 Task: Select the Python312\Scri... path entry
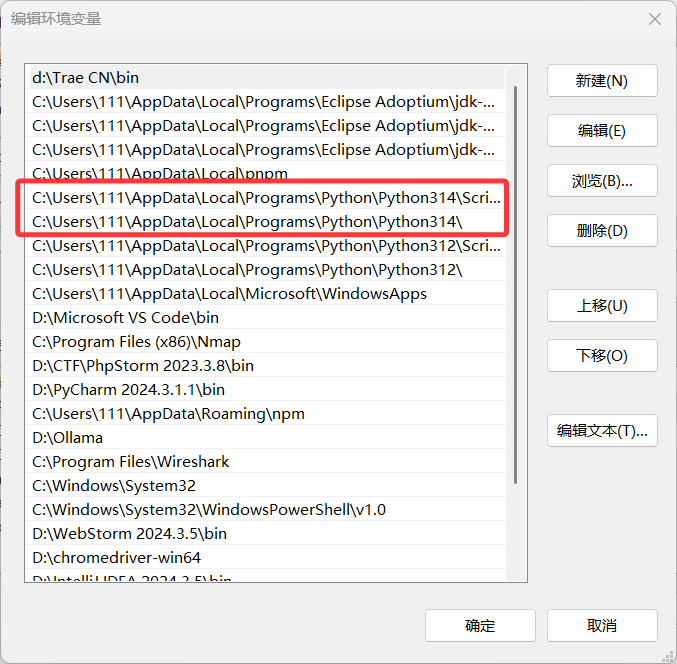(x=265, y=246)
